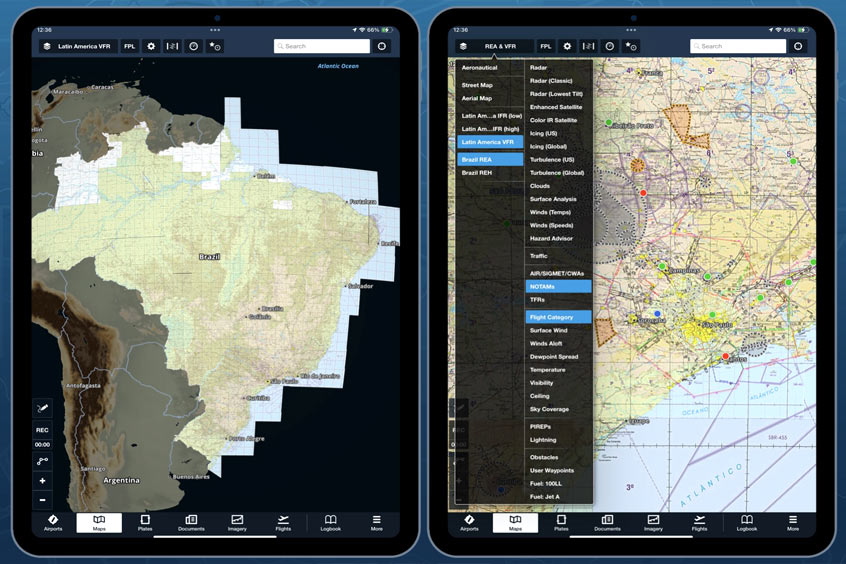Open the route ruler tool on left iPad
Screen dimensions: 846x564
[42, 461]
